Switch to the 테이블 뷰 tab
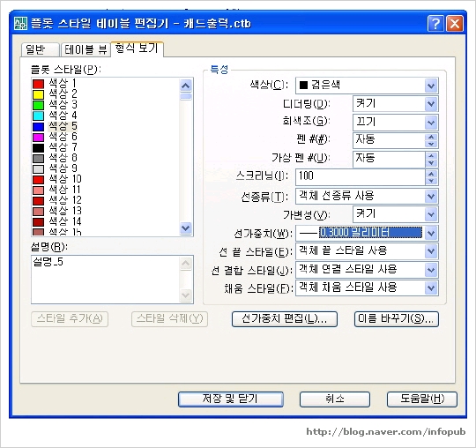 pyautogui.click(x=86, y=49)
